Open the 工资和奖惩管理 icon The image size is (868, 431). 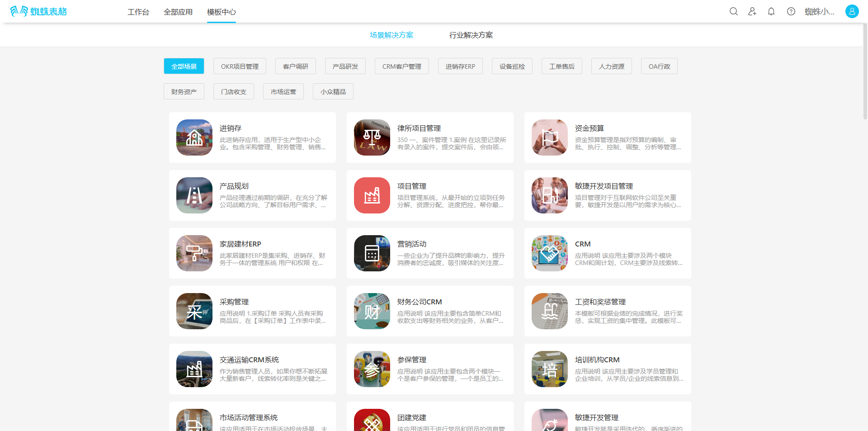(550, 311)
